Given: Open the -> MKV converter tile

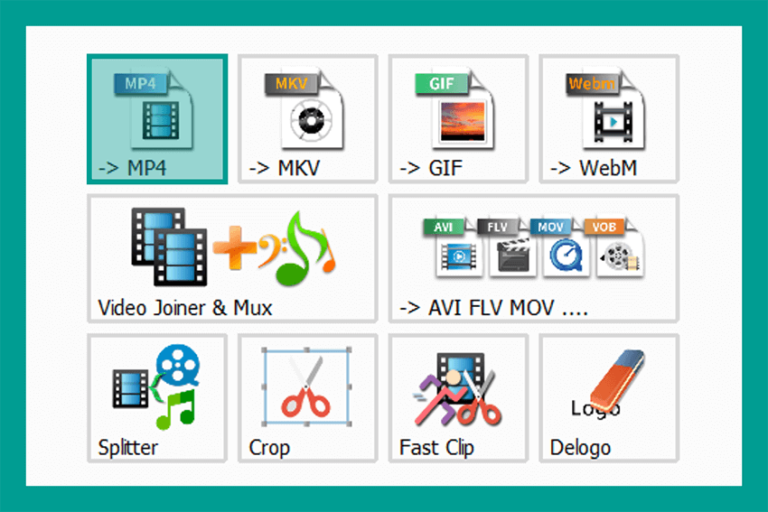Looking at the screenshot, I should pyautogui.click(x=308, y=119).
